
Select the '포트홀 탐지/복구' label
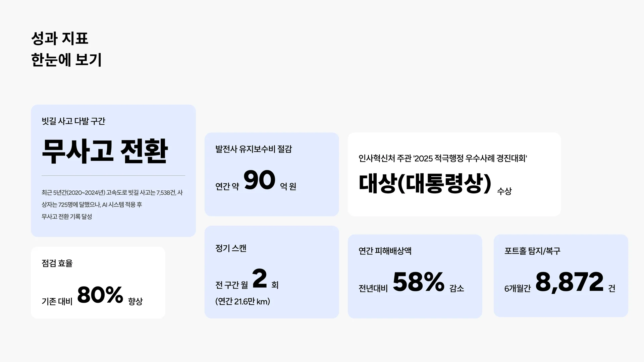pos(532,251)
